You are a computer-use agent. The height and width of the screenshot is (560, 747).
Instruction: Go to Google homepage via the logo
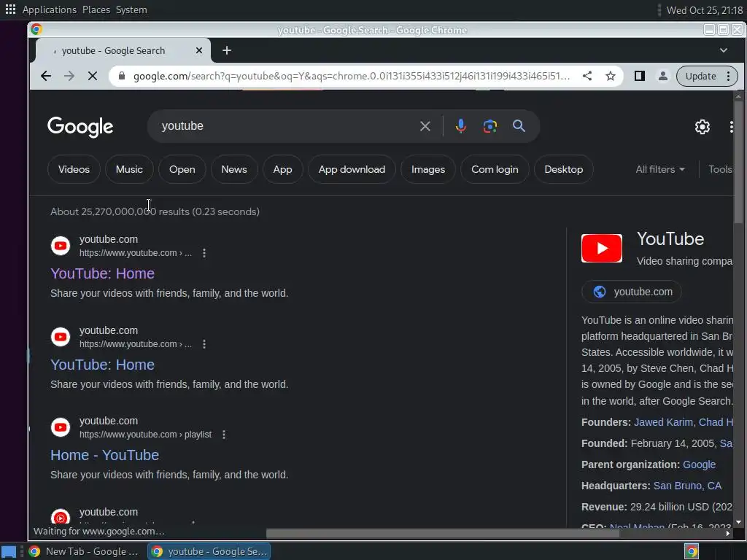pyautogui.click(x=80, y=127)
